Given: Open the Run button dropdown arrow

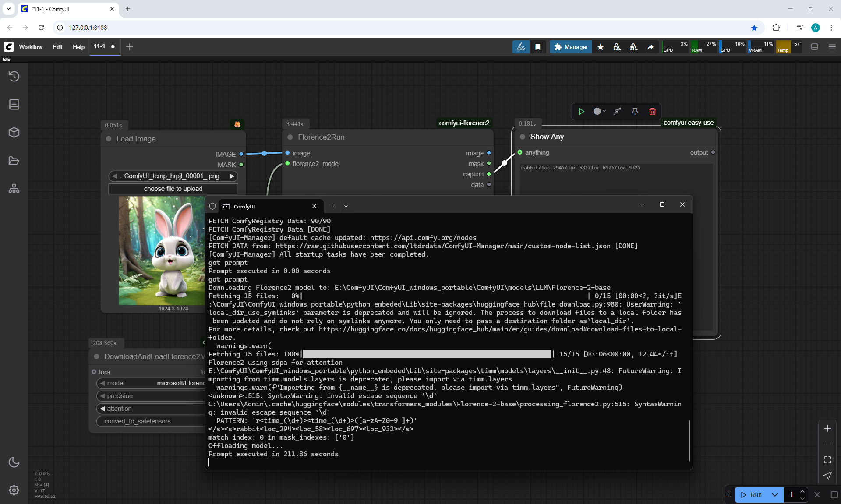Looking at the screenshot, I should pos(774,495).
